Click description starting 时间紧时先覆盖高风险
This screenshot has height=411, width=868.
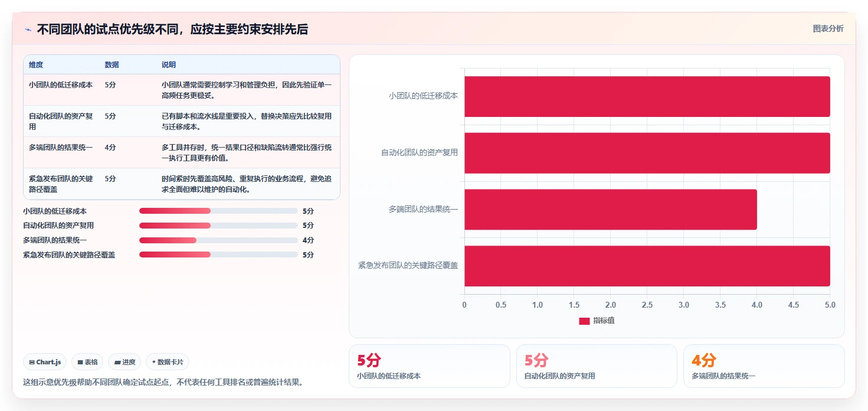(247, 184)
